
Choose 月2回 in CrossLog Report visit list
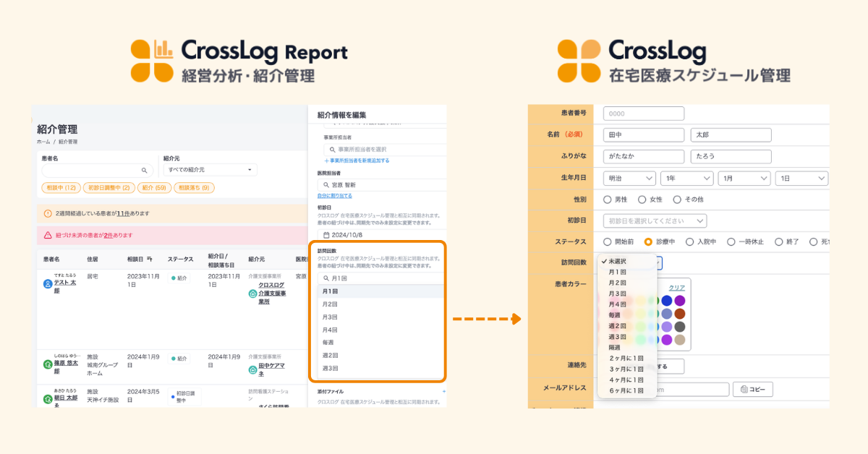tap(380, 304)
